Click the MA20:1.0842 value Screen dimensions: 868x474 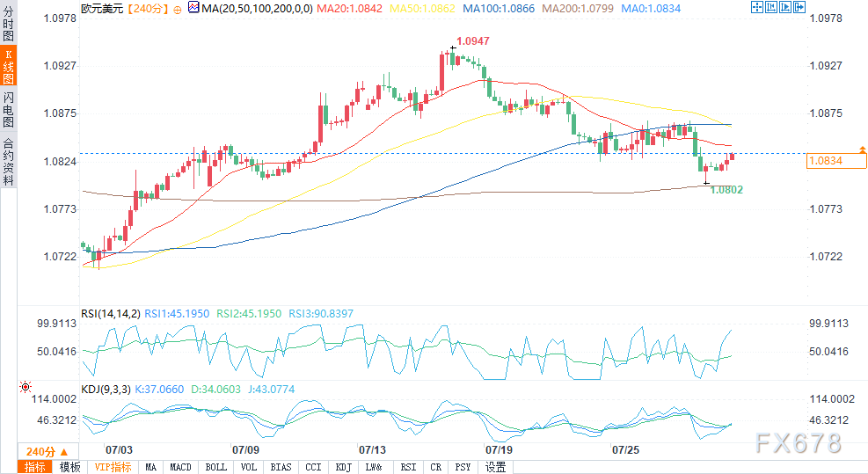[x=349, y=8]
